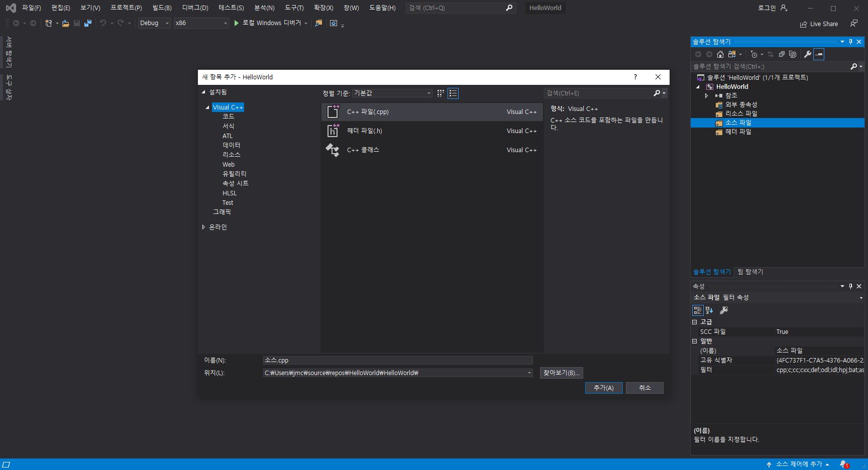Collapse the HelloWorld project node
The image size is (868, 470).
(x=698, y=87)
